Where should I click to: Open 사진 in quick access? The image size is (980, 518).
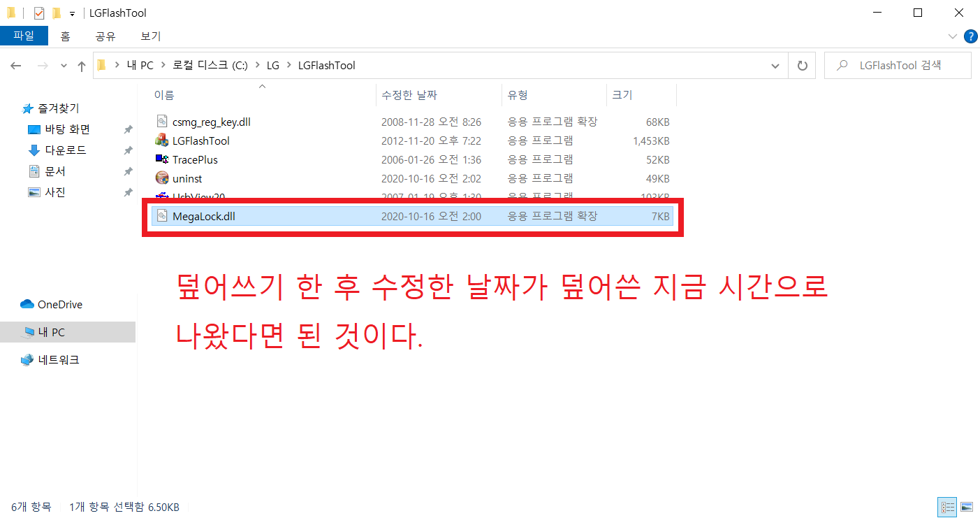coord(55,192)
